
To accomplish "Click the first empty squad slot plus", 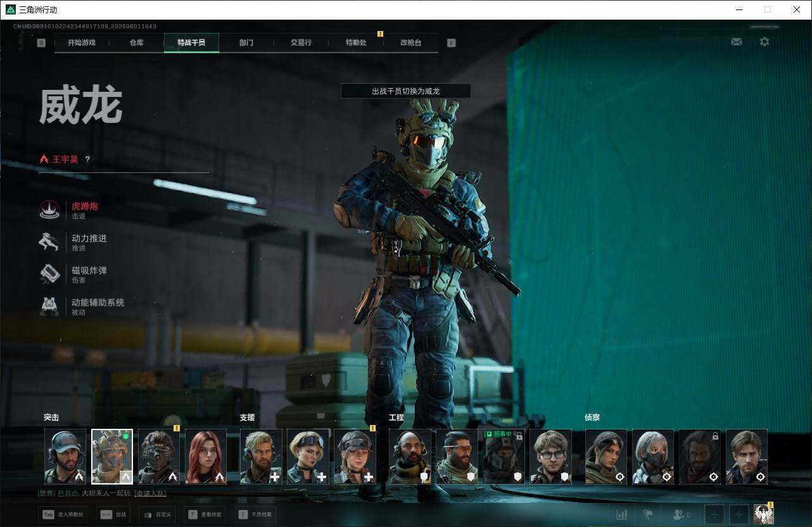I will (x=714, y=514).
